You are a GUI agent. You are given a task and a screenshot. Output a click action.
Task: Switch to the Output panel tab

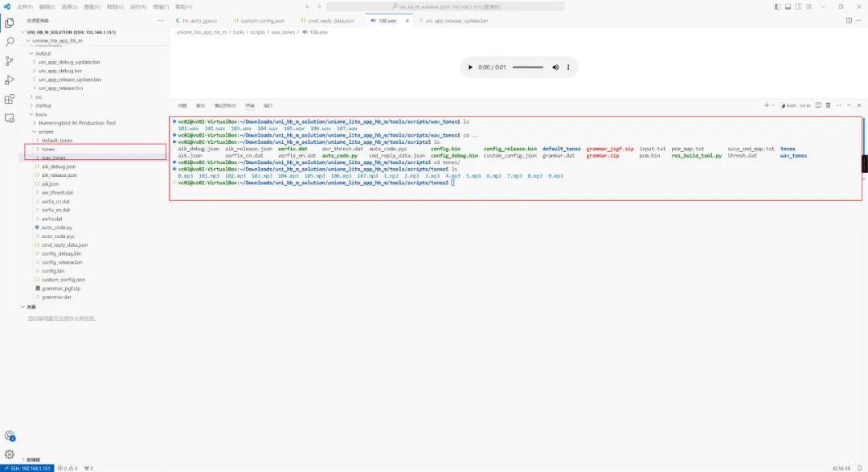[x=200, y=105]
